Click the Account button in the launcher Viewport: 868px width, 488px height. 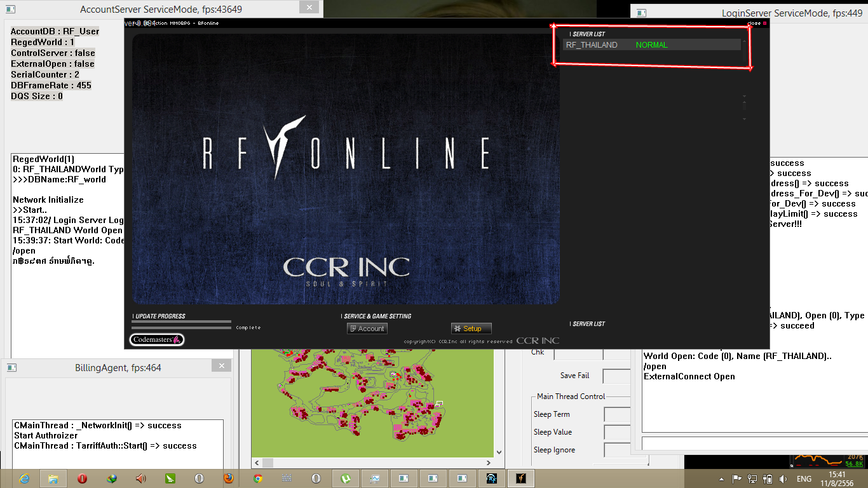point(367,329)
